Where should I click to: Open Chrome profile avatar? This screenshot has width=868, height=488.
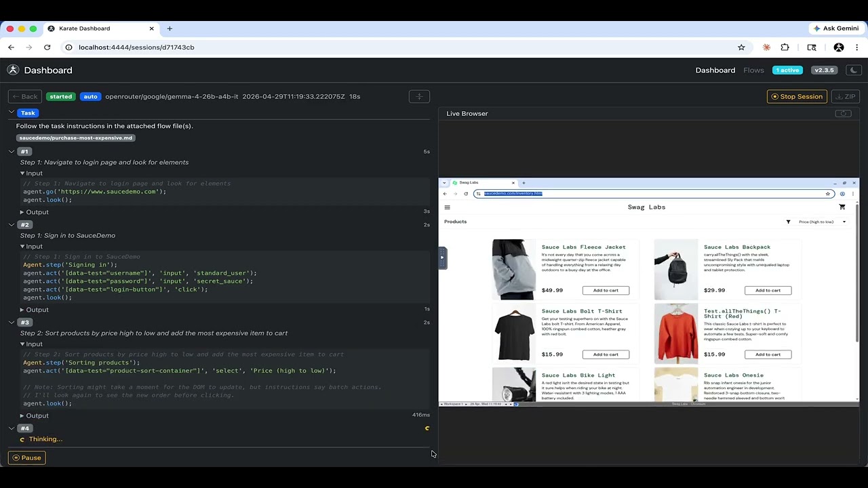pyautogui.click(x=839, y=47)
